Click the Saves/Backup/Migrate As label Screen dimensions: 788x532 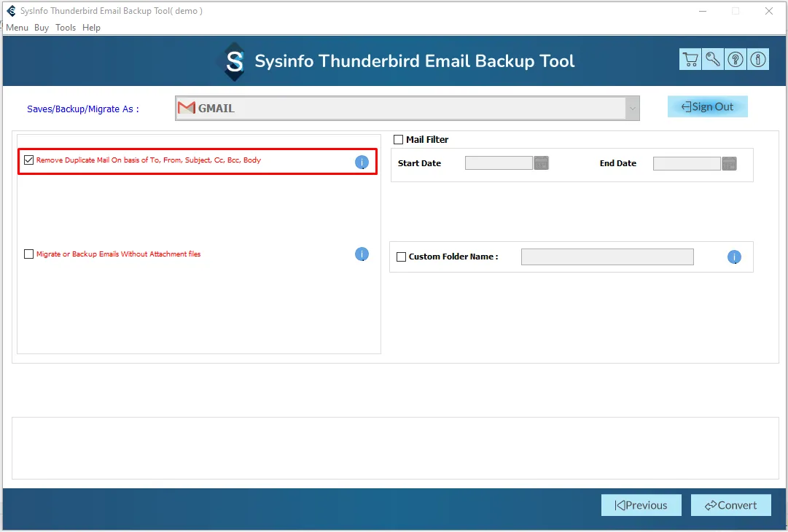[x=83, y=109]
